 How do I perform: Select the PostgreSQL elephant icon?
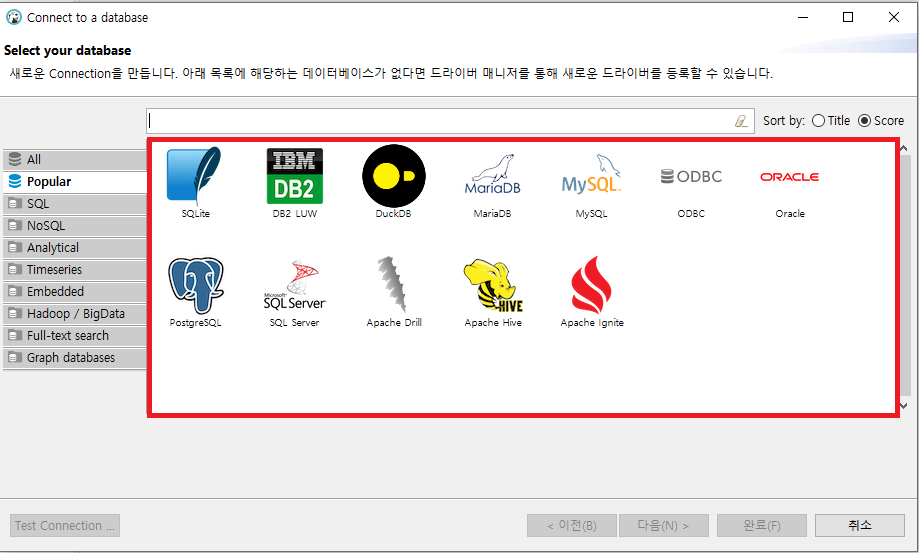pyautogui.click(x=195, y=285)
